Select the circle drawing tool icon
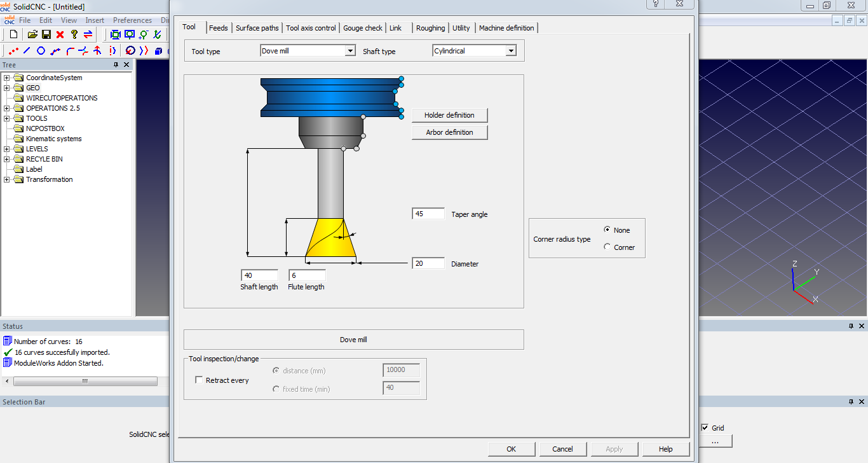Image resolution: width=868 pixels, height=463 pixels. [41, 51]
